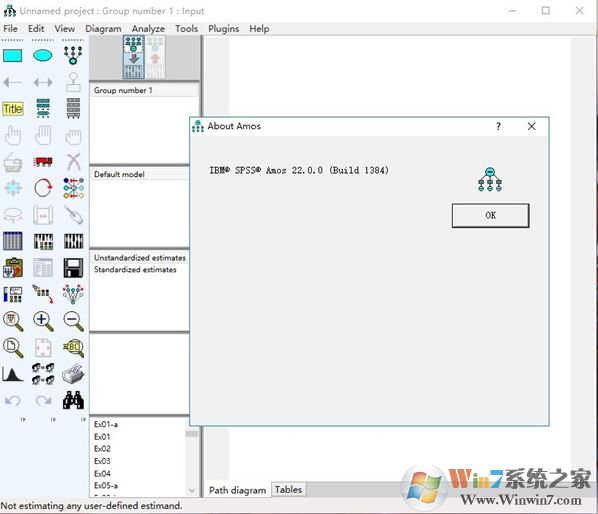Click the file list scroll down arrow
This screenshot has width=598, height=514.
192,490
